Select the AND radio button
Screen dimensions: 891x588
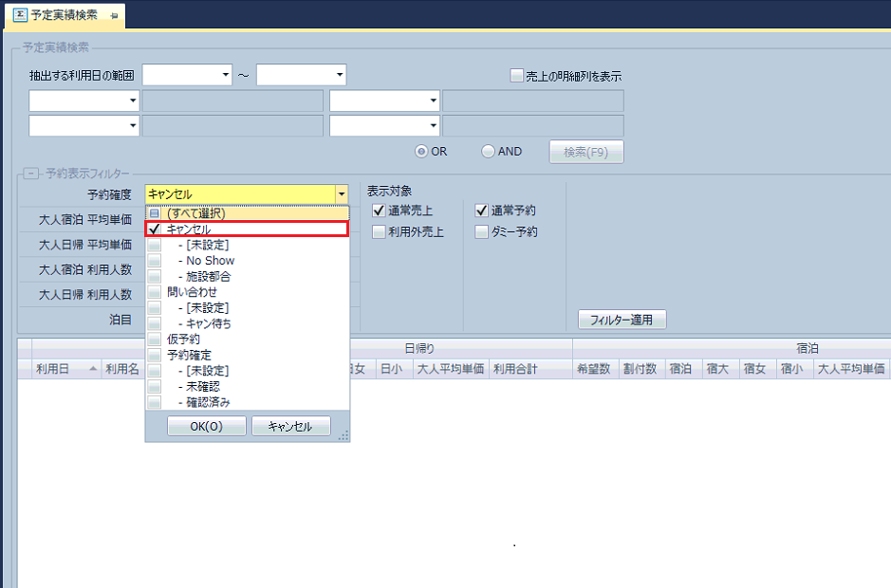488,151
